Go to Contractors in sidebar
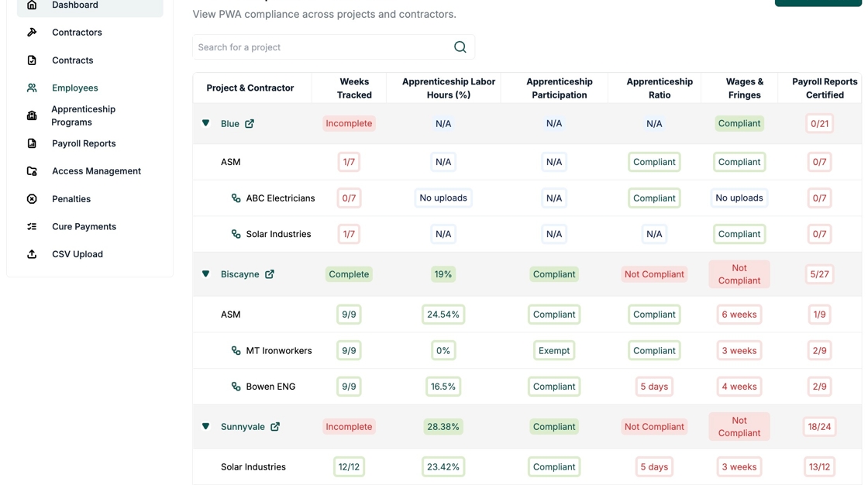868x485 pixels. tap(77, 33)
